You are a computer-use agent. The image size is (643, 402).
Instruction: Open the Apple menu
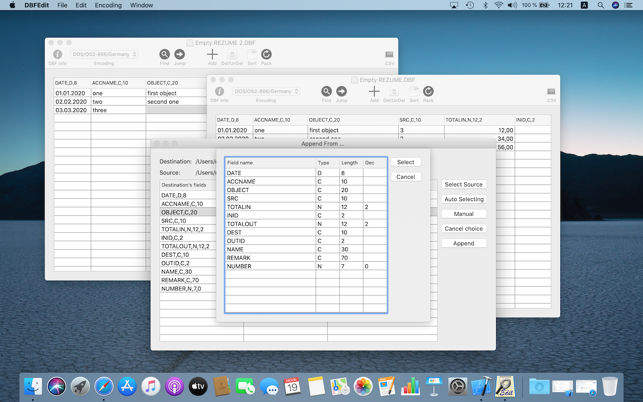point(12,5)
